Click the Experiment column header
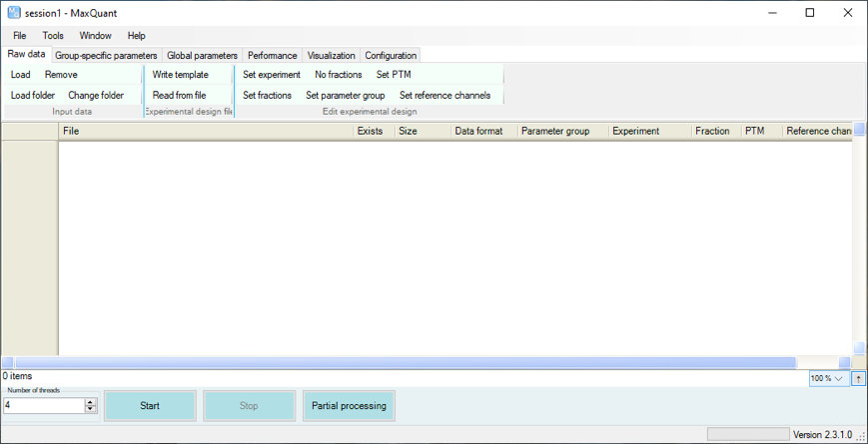 coord(636,131)
